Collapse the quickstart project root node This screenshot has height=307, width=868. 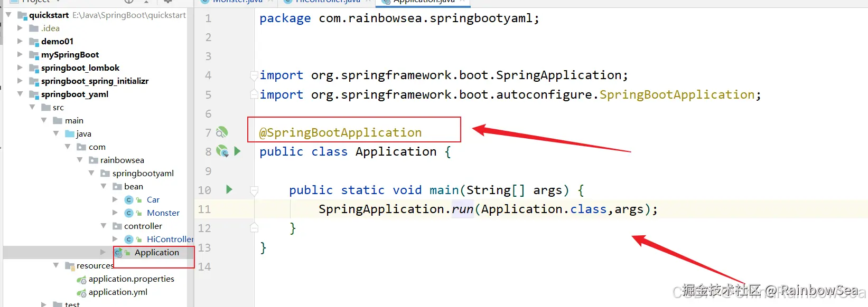pyautogui.click(x=8, y=15)
